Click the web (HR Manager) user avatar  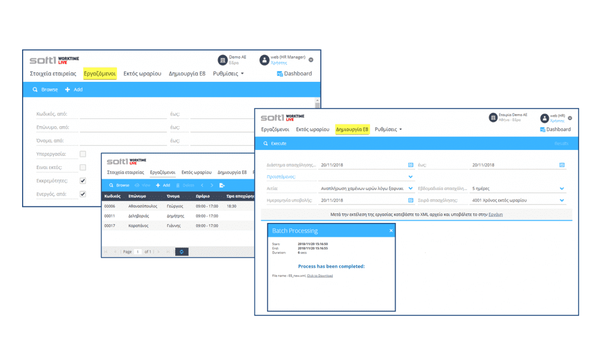pos(264,60)
